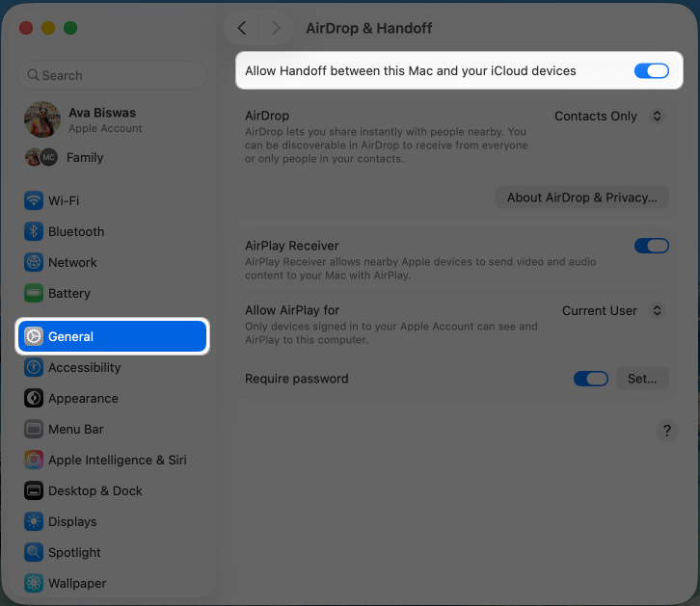Click the General gear icon
Image resolution: width=700 pixels, height=606 pixels.
(x=34, y=336)
